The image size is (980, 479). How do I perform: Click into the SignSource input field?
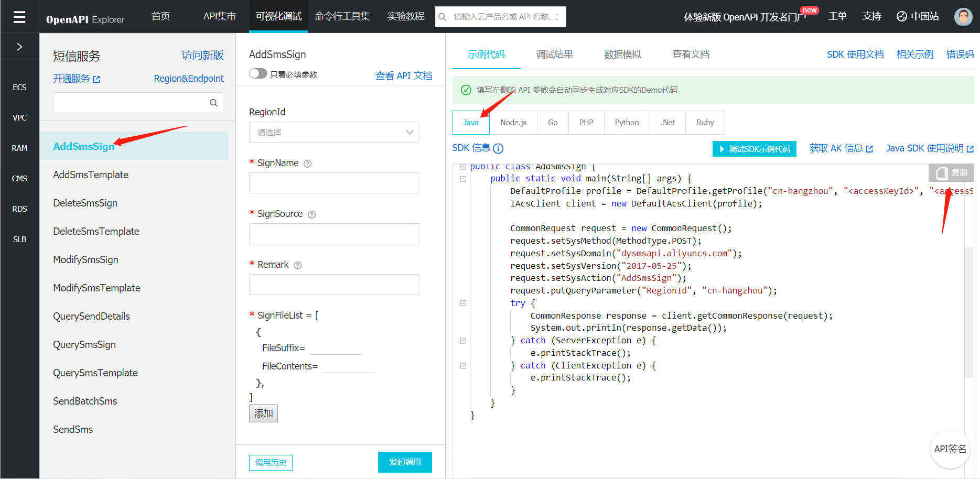click(x=334, y=234)
